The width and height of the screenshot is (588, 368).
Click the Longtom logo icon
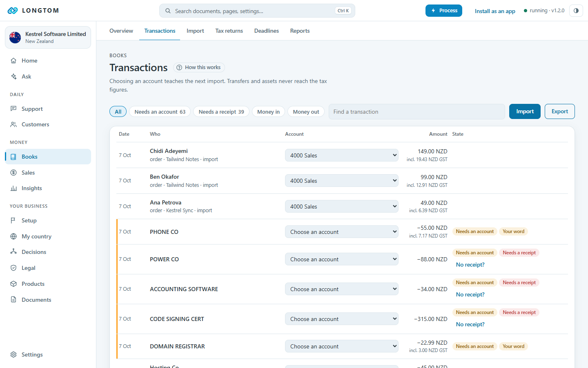[x=13, y=11]
